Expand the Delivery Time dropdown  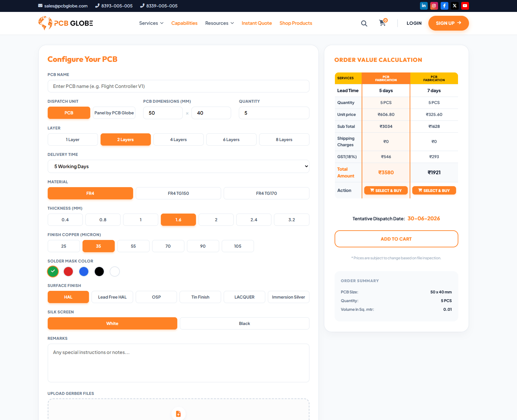[178, 167]
